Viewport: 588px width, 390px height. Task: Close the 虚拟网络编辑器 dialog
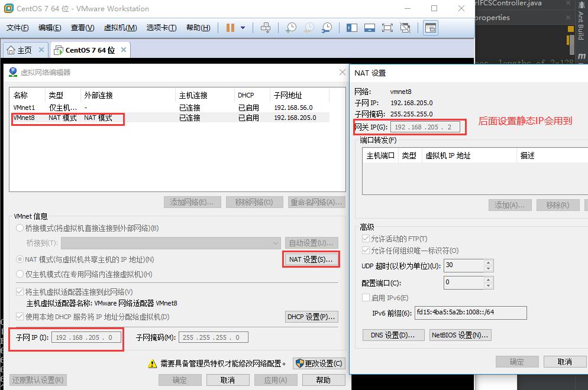[343, 72]
